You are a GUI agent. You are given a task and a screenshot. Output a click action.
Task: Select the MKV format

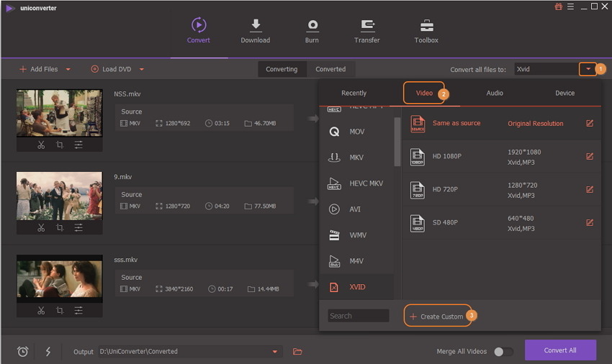click(356, 158)
